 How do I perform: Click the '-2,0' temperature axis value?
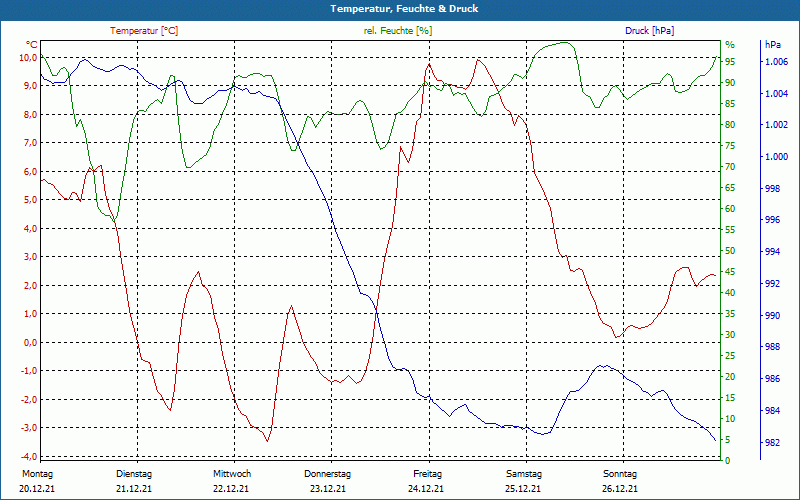tap(29, 399)
